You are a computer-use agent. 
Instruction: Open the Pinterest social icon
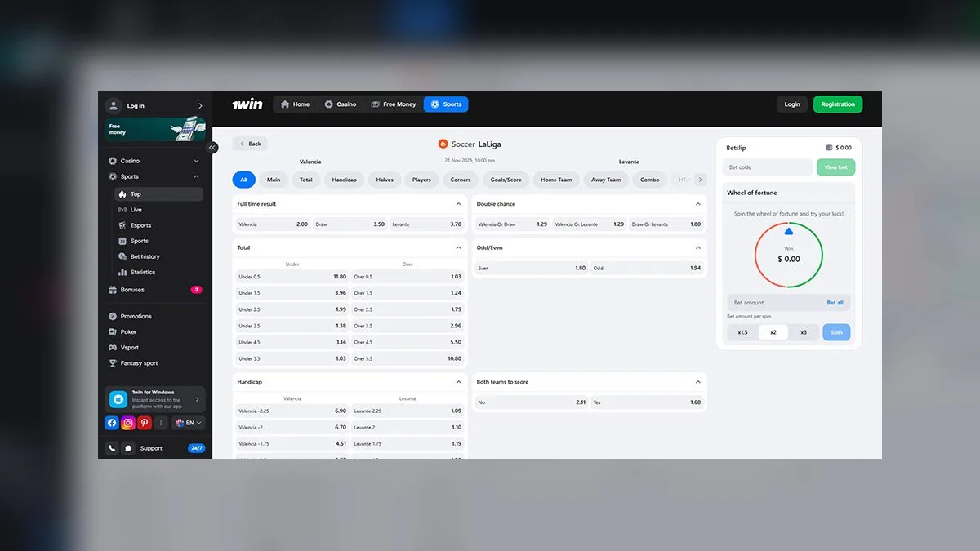145,423
